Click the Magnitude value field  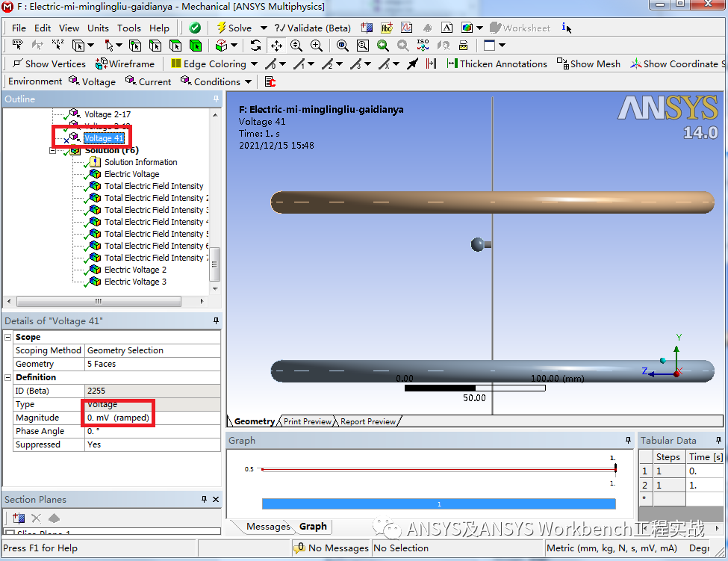[x=153, y=418]
